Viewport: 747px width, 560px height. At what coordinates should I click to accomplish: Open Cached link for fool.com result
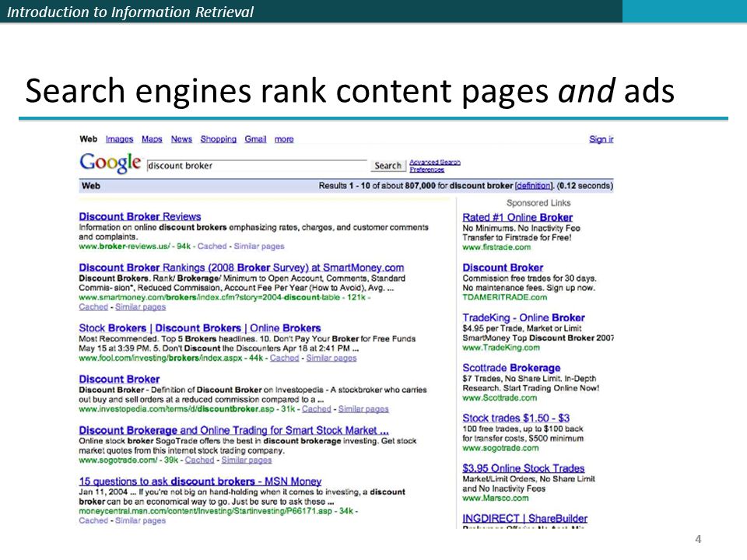point(285,358)
